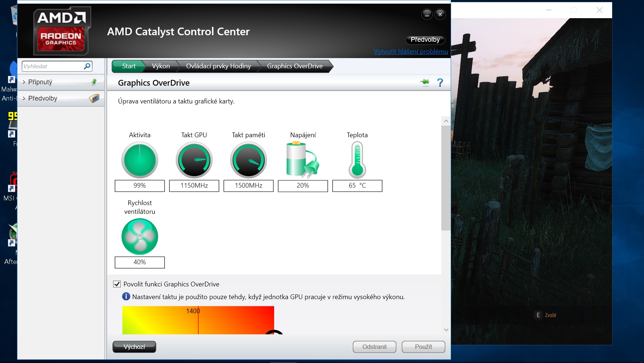Image resolution: width=644 pixels, height=363 pixels.
Task: Click the Předvolby sidebar preset icon
Action: pos(94,98)
